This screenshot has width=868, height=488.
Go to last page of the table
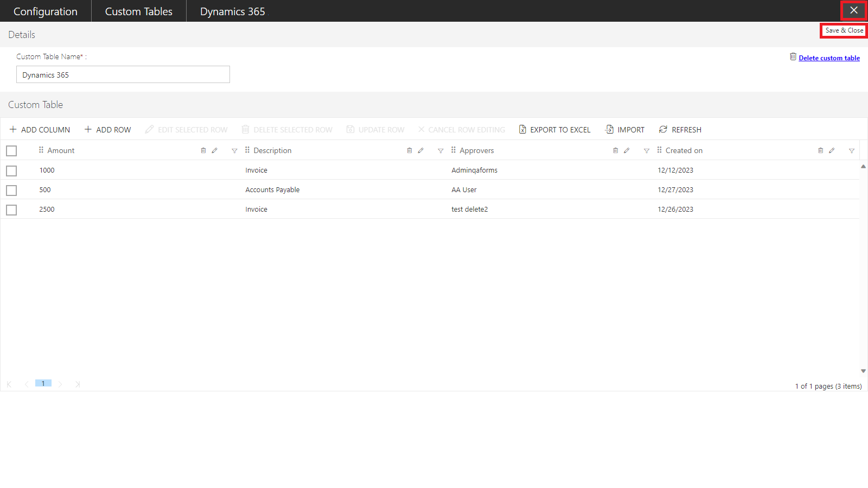point(78,384)
